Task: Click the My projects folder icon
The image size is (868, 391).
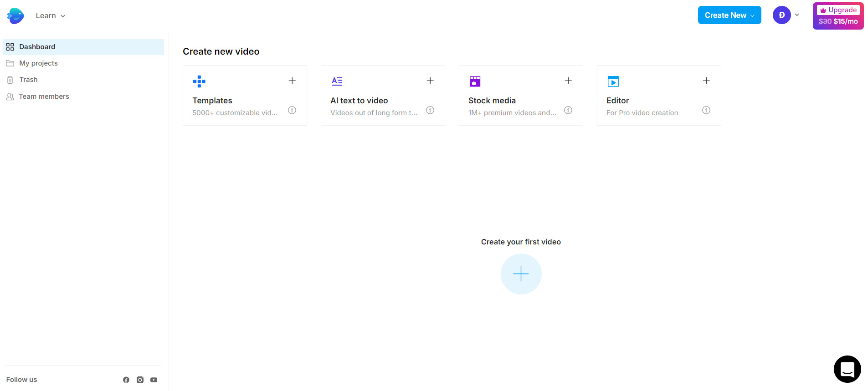Action: coord(10,63)
